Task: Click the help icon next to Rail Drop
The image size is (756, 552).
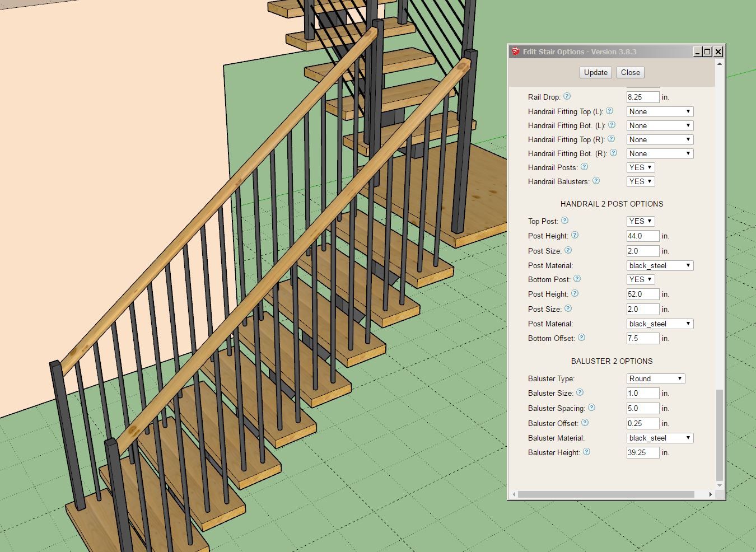Action: (x=567, y=96)
